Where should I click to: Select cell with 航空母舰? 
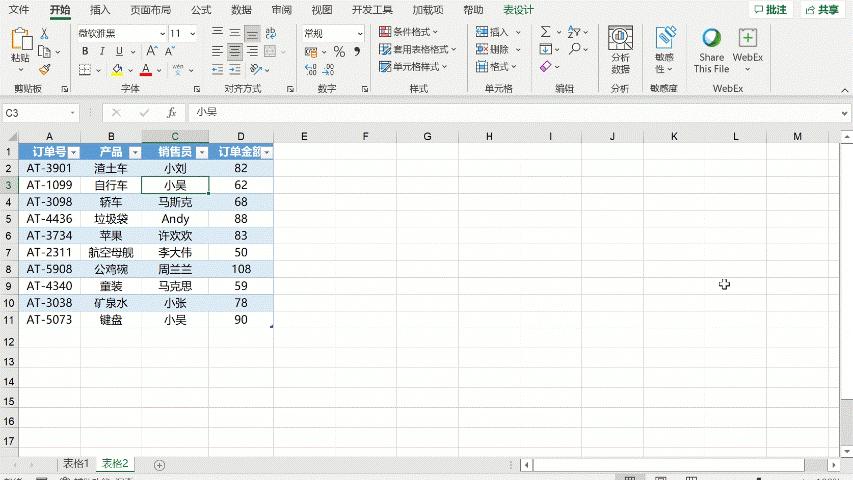coord(111,253)
